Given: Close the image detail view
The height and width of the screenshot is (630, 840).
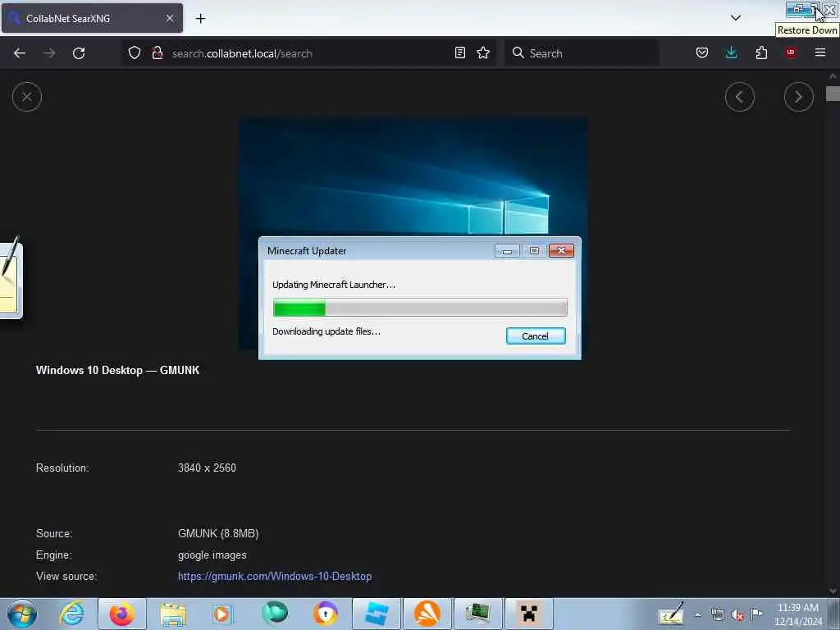Looking at the screenshot, I should pos(27,97).
